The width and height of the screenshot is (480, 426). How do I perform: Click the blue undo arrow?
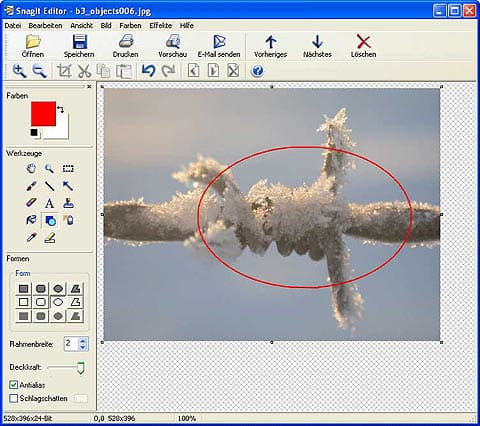coord(149,71)
